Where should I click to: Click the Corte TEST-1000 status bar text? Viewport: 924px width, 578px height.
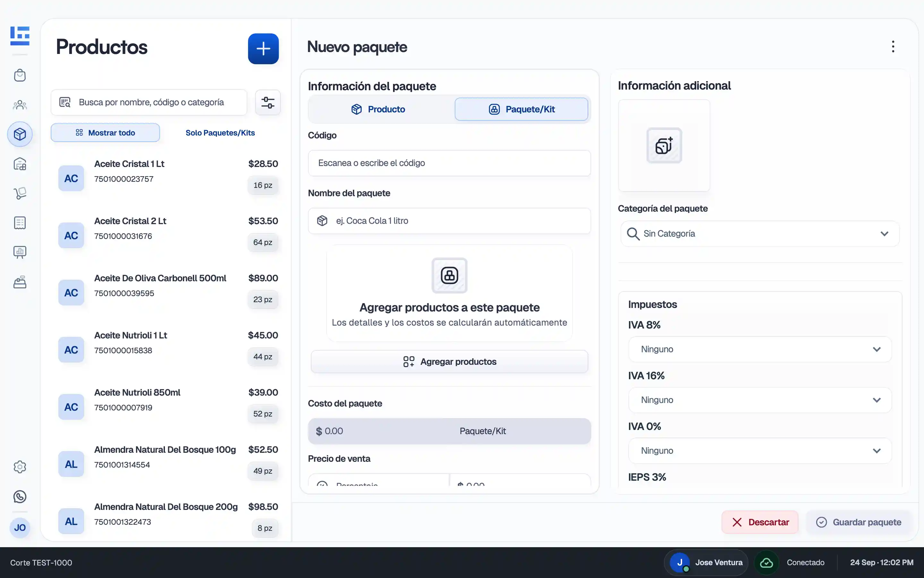coord(41,563)
